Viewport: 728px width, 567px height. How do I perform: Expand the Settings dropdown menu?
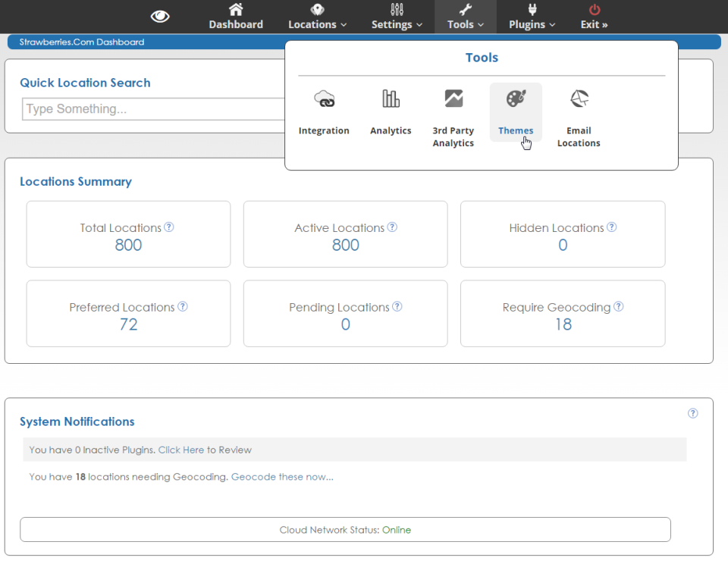click(x=397, y=24)
